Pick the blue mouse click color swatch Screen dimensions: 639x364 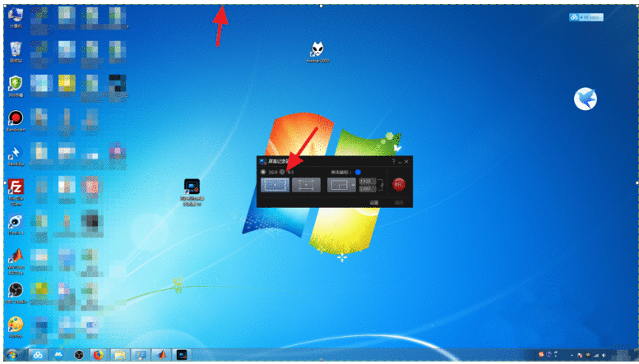coord(358,172)
